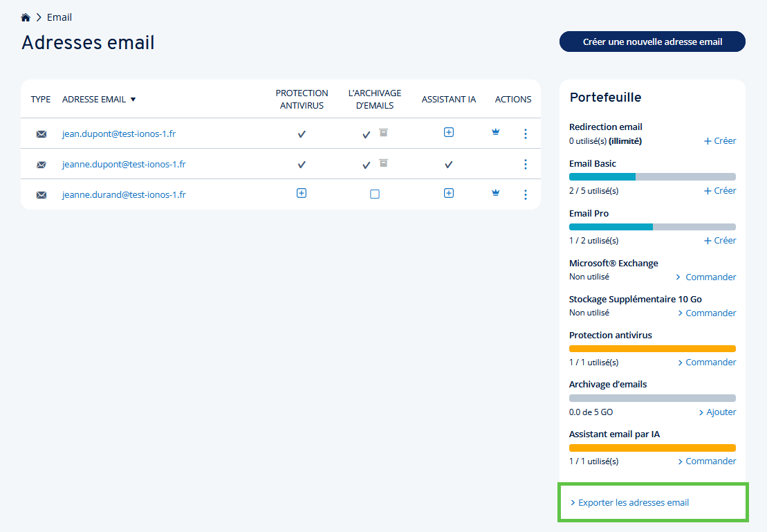Image resolution: width=767 pixels, height=532 pixels.
Task: Click the Email Pro usage bar
Action: point(652,227)
